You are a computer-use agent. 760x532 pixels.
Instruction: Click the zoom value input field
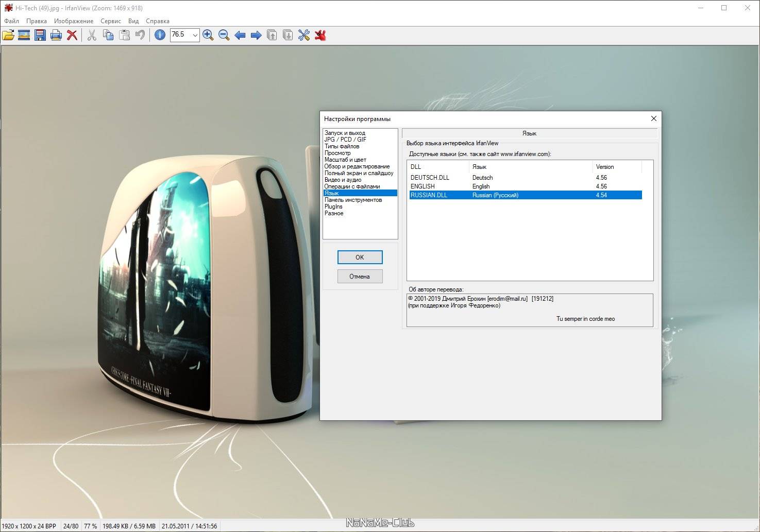180,35
